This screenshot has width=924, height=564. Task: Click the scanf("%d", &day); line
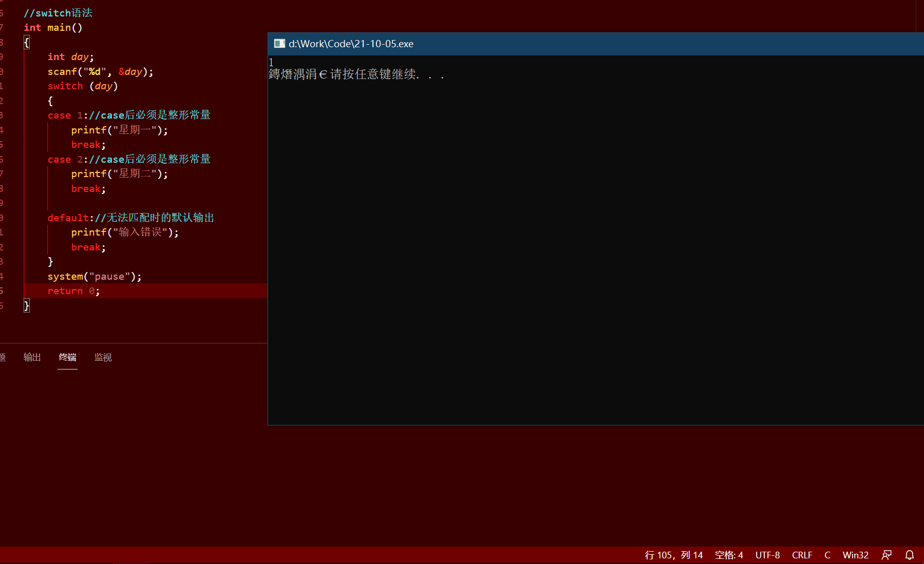pyautogui.click(x=101, y=71)
